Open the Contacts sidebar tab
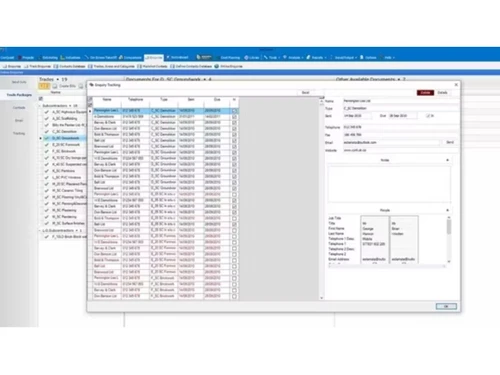500x375 pixels. (19, 108)
